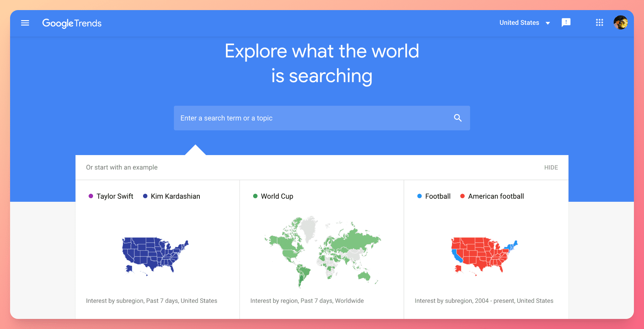Open the red and blue US map
This screenshot has height=329, width=644.
pos(484,255)
